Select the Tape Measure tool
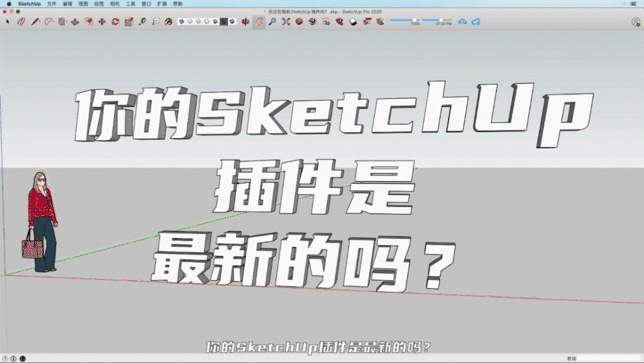 tap(142, 21)
